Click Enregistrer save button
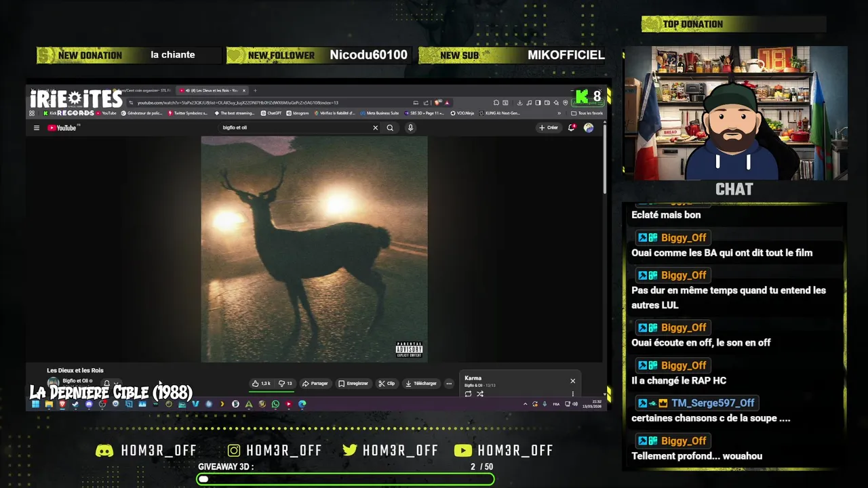 353,384
